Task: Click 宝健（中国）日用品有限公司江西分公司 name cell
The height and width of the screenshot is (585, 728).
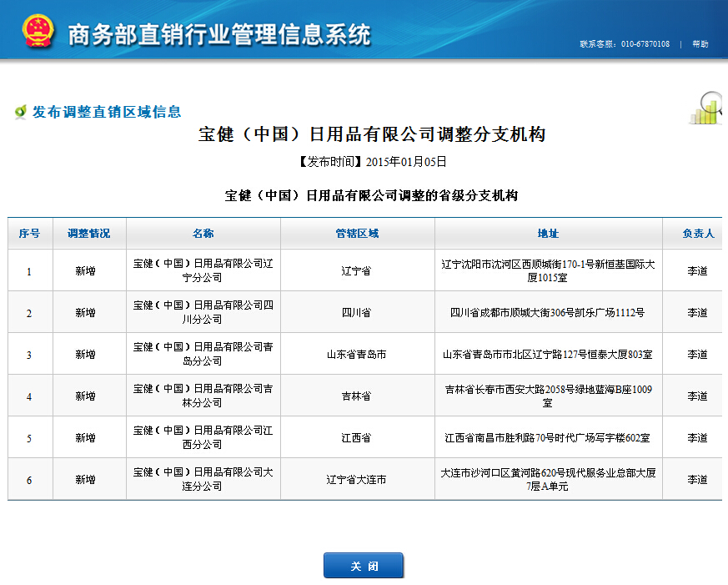Action: click(203, 437)
